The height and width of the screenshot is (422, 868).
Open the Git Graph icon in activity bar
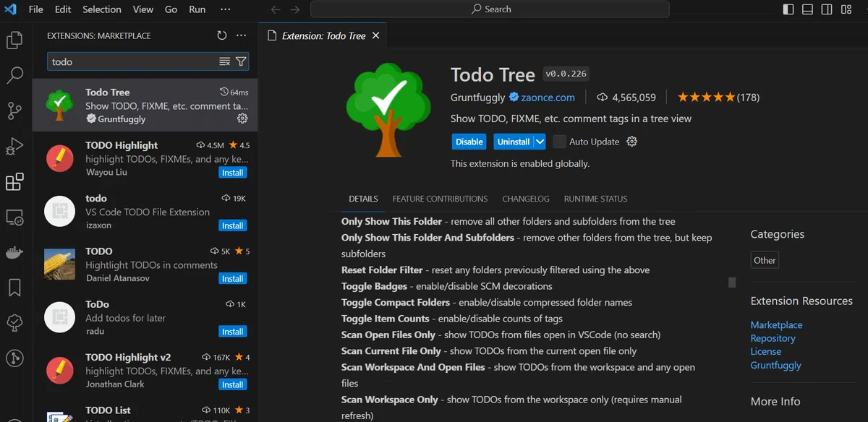[14, 358]
